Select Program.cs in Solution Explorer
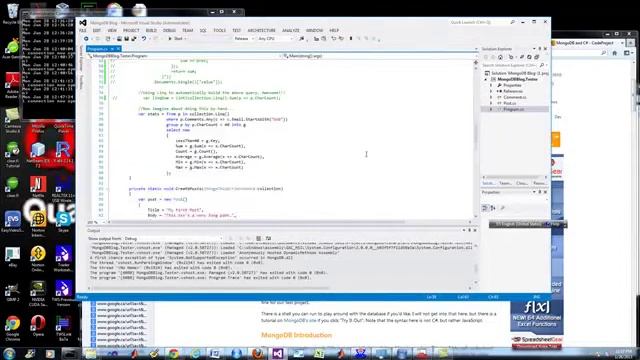 pyautogui.click(x=513, y=109)
